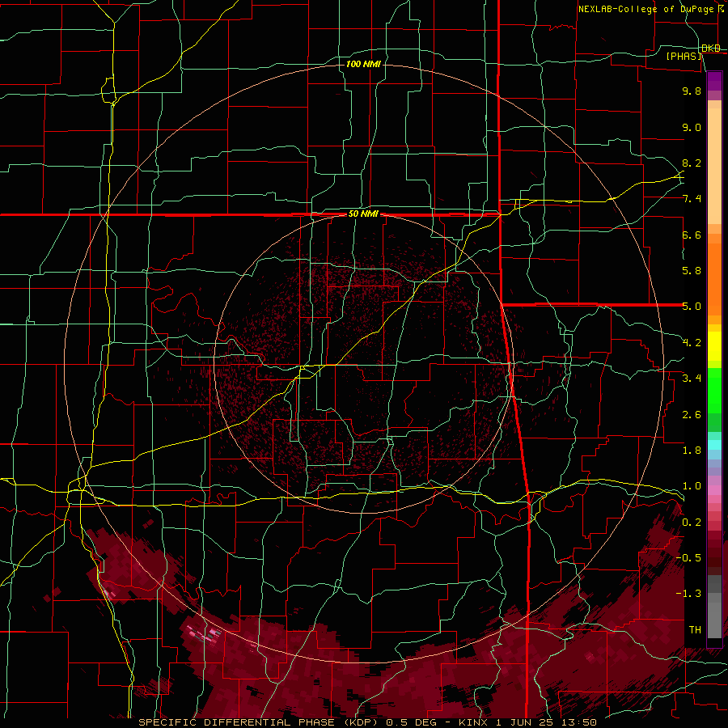Click the 100 NMI range ring label

pyautogui.click(x=363, y=64)
